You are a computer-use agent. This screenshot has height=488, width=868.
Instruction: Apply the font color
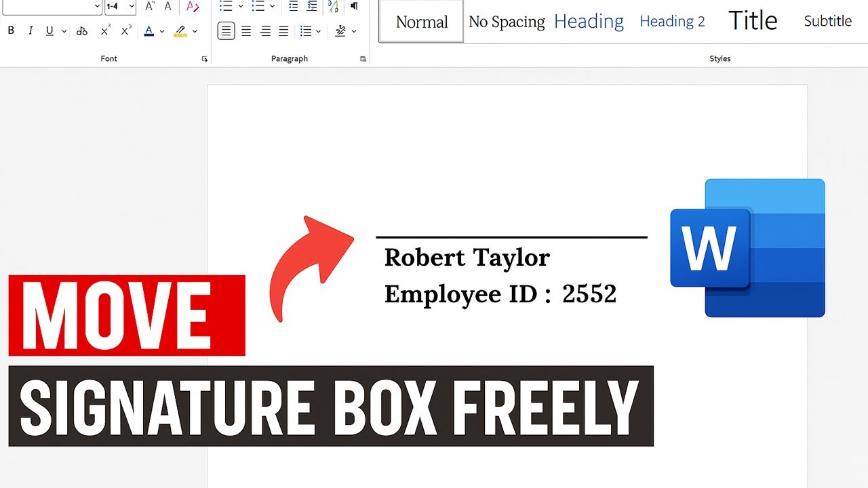149,31
